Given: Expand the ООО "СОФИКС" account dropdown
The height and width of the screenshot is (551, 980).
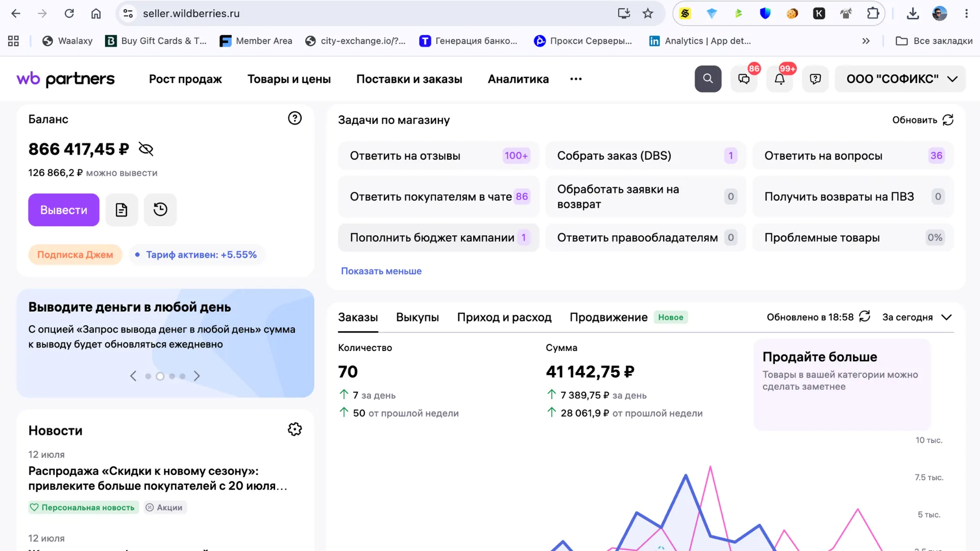Looking at the screenshot, I should (x=900, y=79).
